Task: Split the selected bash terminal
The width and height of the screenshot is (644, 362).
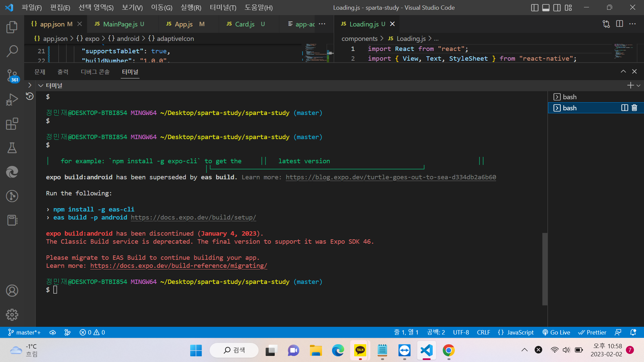Action: [625, 108]
